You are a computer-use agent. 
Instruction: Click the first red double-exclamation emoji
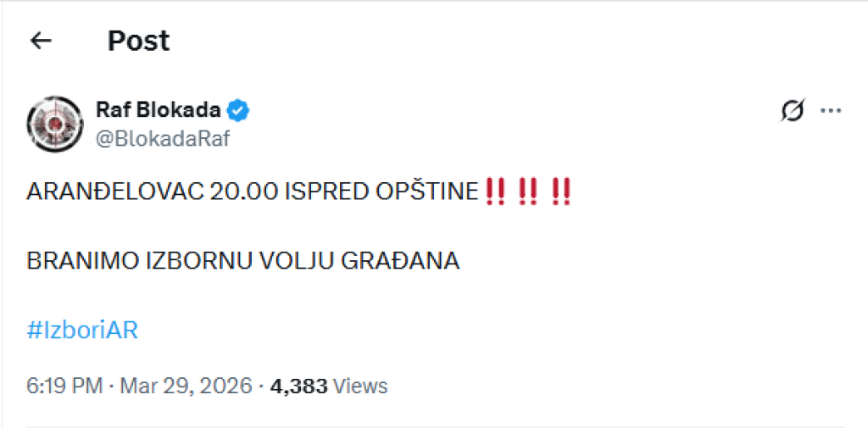pos(494,192)
